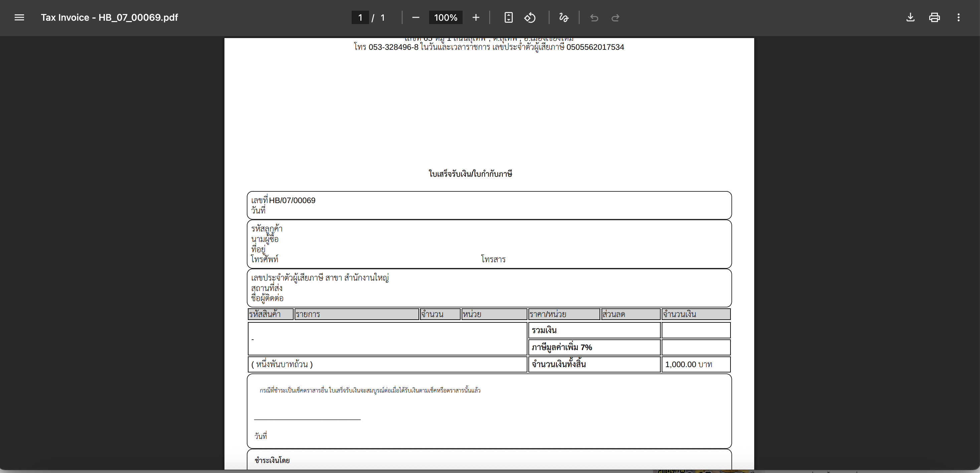
Task: Click the Tax Invoice file name title
Action: pos(109,17)
